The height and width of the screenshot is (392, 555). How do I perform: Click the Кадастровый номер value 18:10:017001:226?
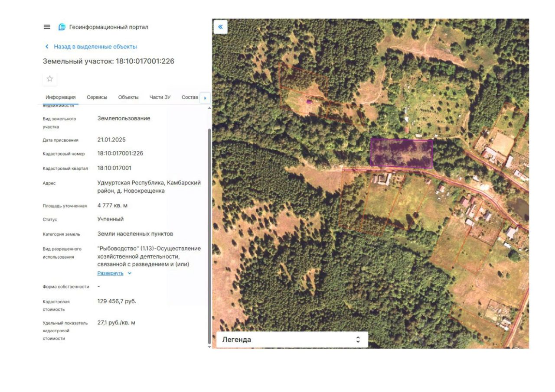click(x=120, y=153)
